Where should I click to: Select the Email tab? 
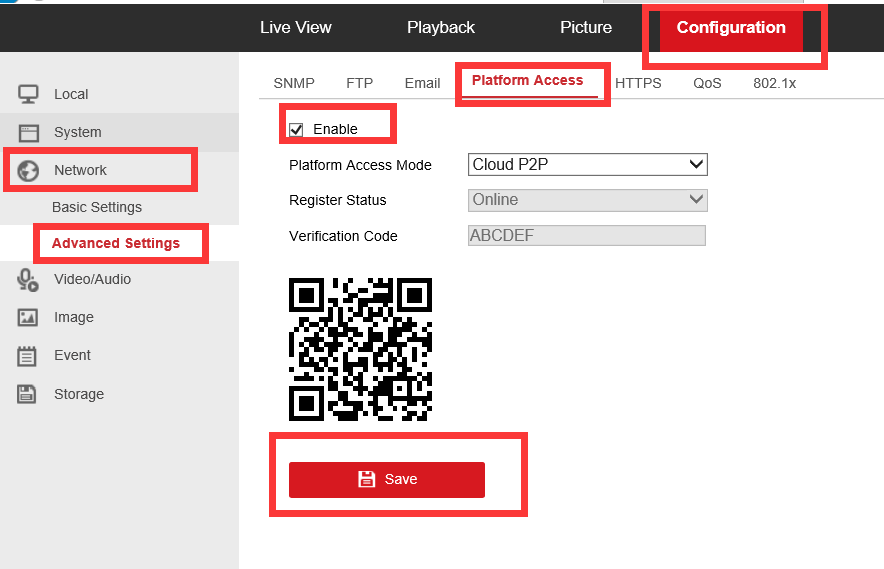422,83
